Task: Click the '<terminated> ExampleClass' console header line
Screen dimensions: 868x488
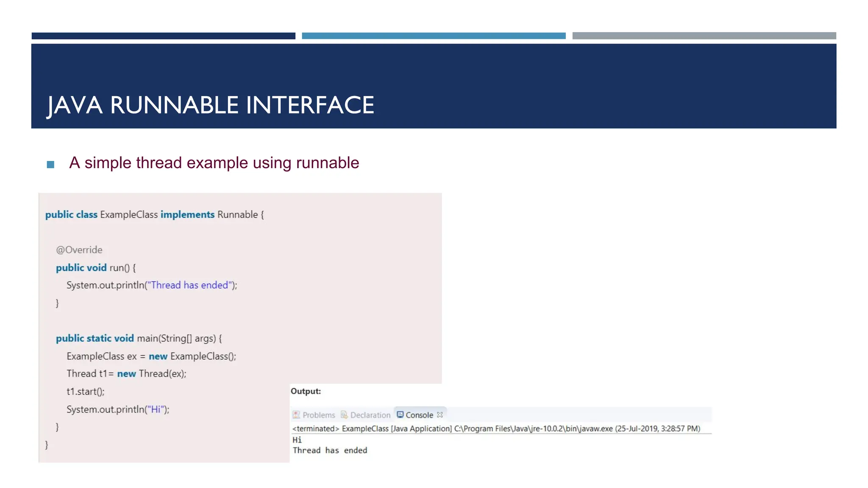Action: pyautogui.click(x=496, y=429)
